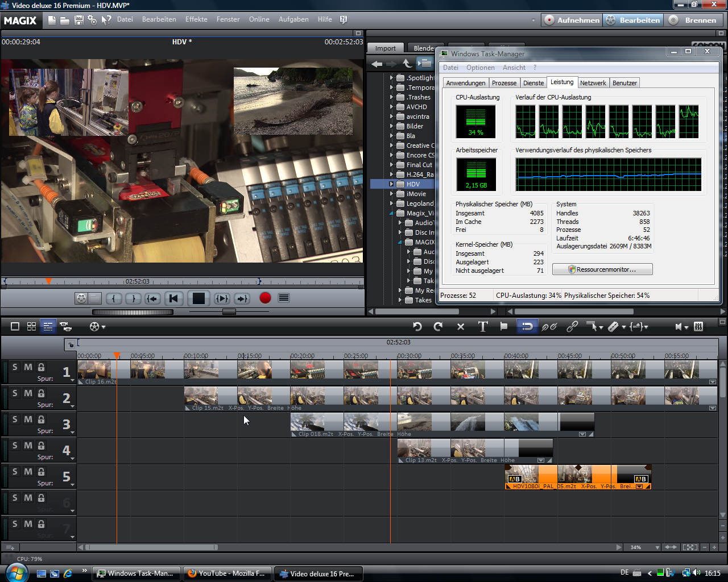Viewport: 728px width, 582px height.
Task: Jump to range end button
Action: pyautogui.click(x=242, y=298)
